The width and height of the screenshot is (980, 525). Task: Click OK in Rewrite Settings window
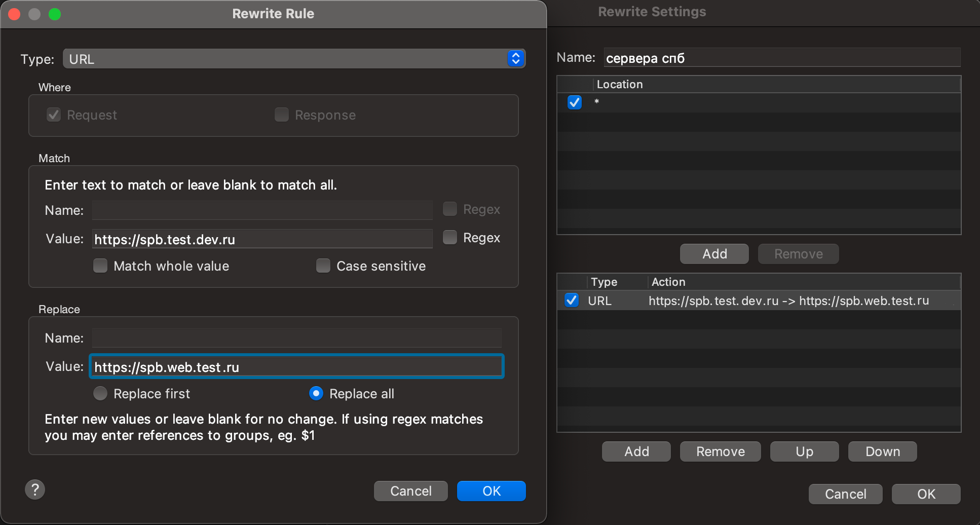point(926,494)
